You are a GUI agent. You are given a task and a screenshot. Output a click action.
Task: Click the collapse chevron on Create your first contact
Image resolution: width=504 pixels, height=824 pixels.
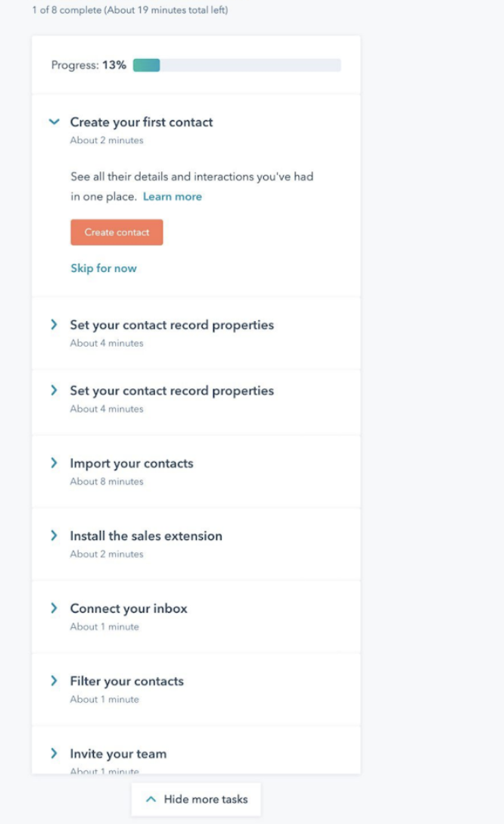coord(54,121)
